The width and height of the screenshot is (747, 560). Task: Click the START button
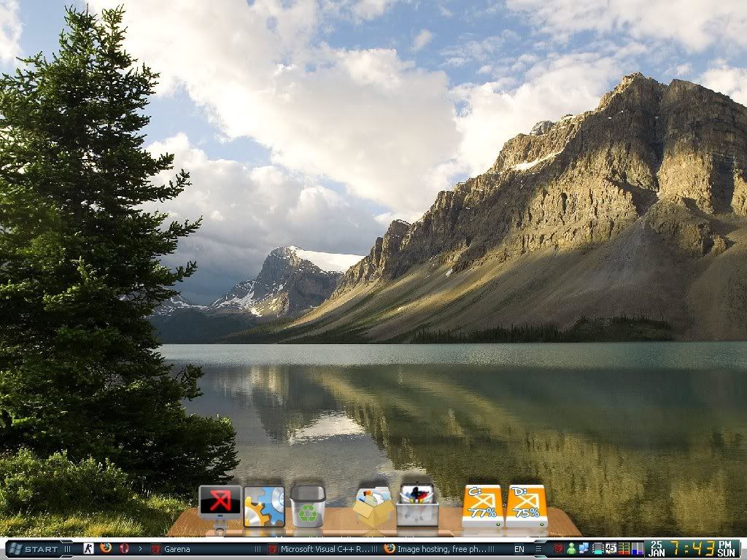(x=35, y=549)
